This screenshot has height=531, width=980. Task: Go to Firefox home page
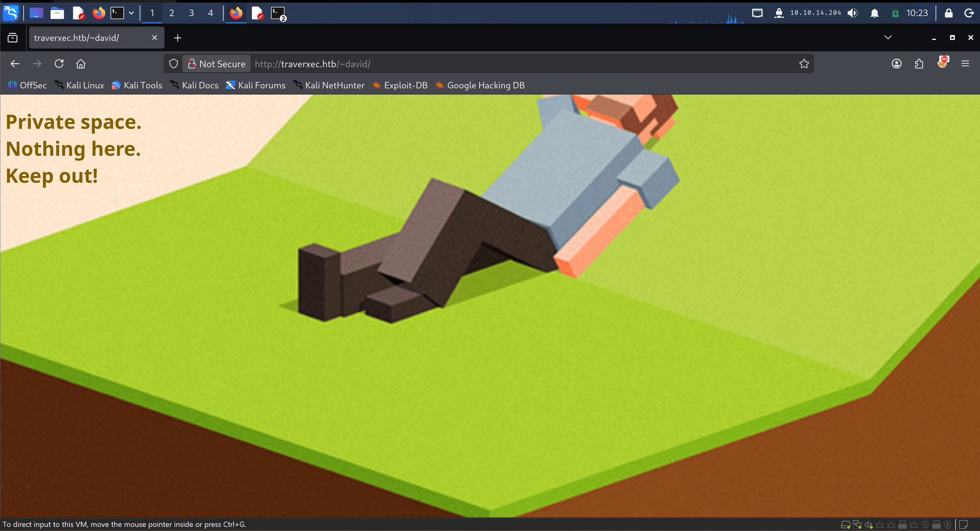(x=81, y=64)
